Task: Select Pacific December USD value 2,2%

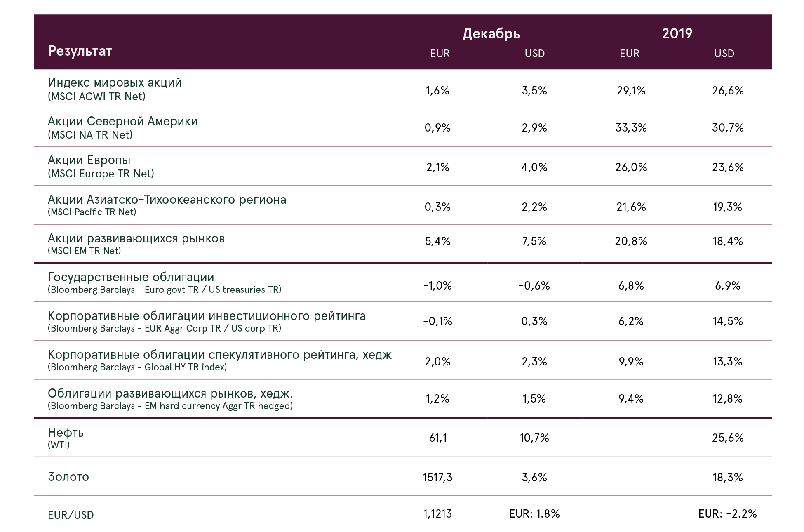Action: click(x=534, y=207)
